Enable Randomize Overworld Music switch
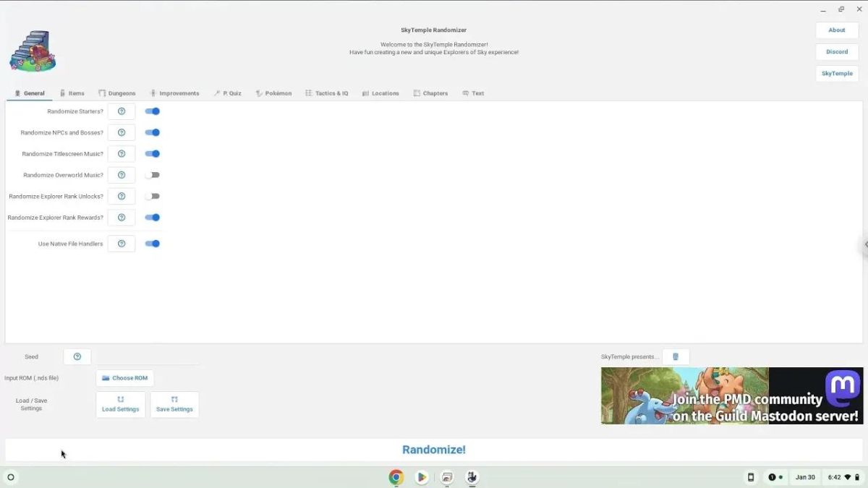 pyautogui.click(x=152, y=175)
